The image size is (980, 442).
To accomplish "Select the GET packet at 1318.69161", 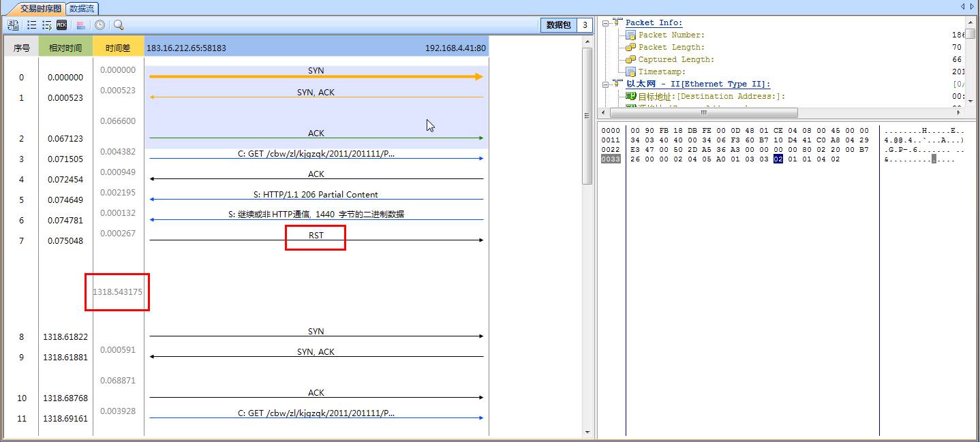I will point(316,417).
